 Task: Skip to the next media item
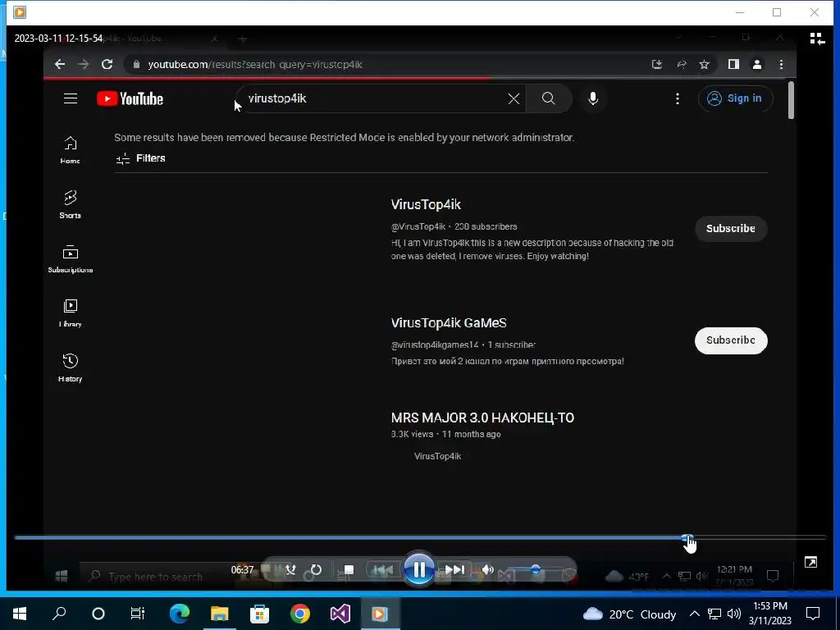click(454, 569)
